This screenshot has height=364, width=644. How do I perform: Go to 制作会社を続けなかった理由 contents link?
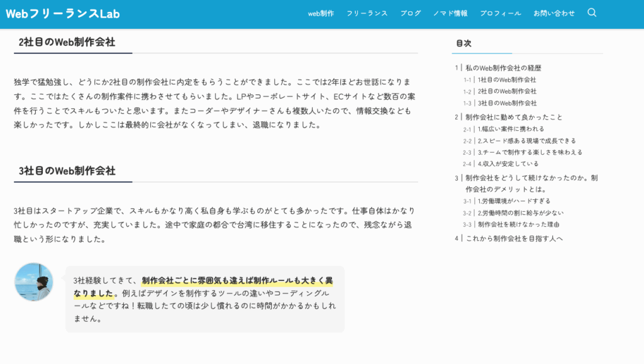518,224
